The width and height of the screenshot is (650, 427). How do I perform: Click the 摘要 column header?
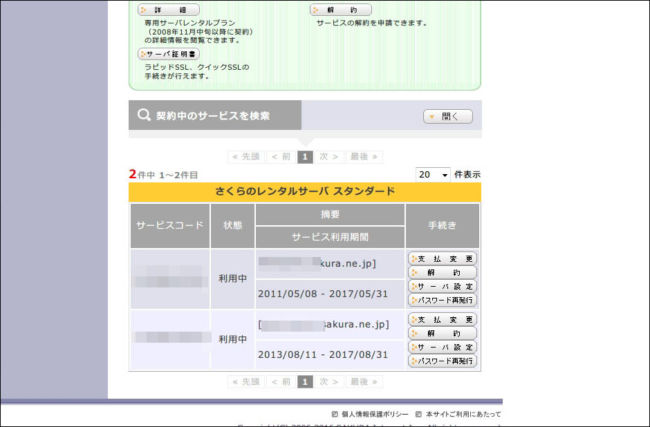tap(330, 214)
